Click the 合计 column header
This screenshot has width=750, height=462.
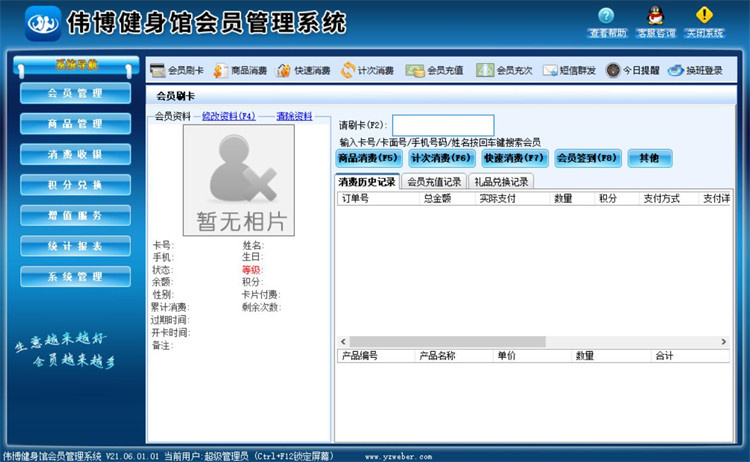point(690,356)
